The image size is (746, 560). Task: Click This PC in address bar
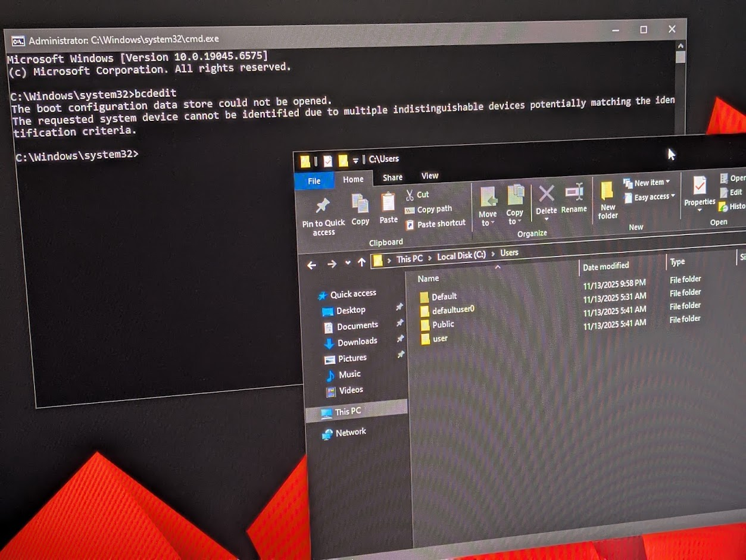pyautogui.click(x=410, y=259)
